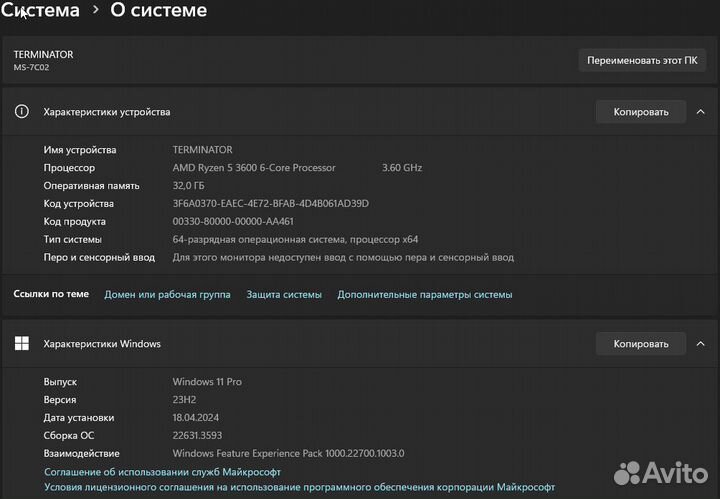This screenshot has width=720, height=499.
Task: Copy Windows specs with Копировать button
Action: pos(640,344)
